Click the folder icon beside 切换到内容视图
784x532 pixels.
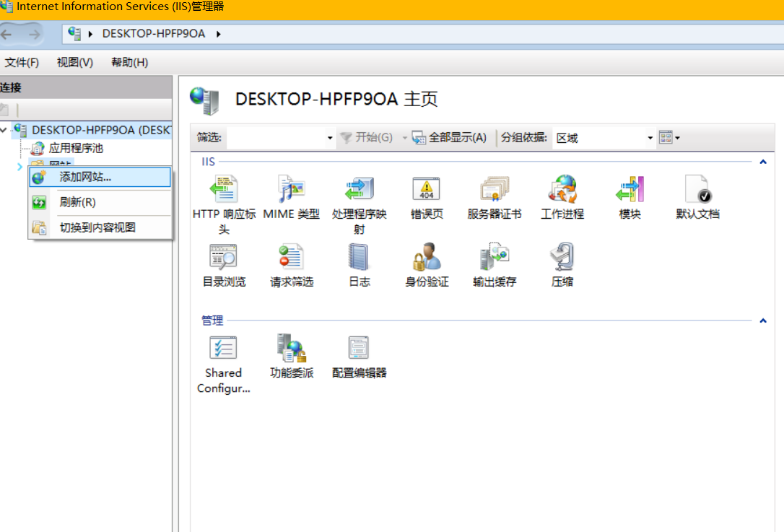[x=39, y=227]
